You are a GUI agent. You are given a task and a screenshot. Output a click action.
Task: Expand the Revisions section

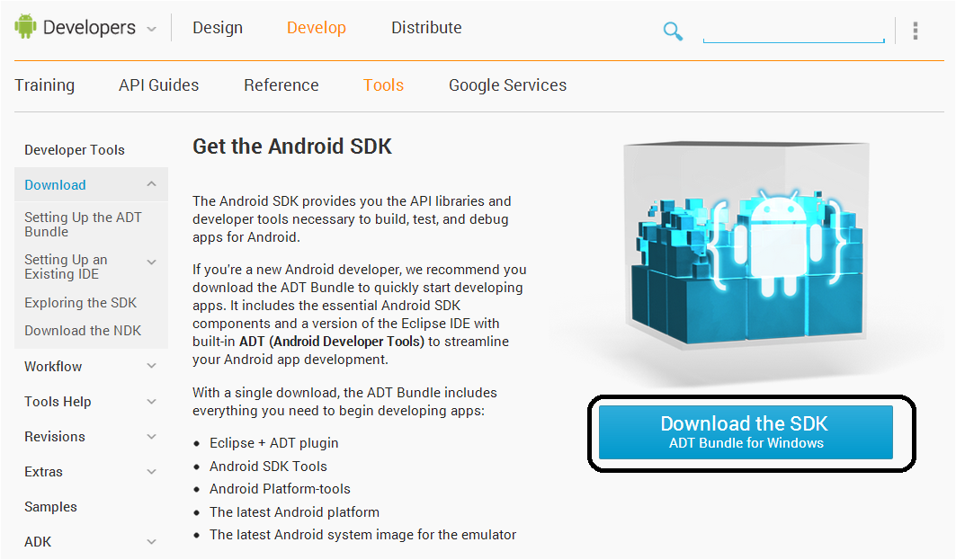[x=151, y=436]
